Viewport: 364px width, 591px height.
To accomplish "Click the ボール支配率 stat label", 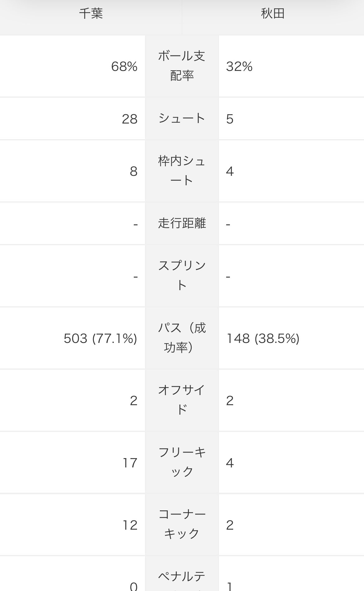I will pos(182,66).
